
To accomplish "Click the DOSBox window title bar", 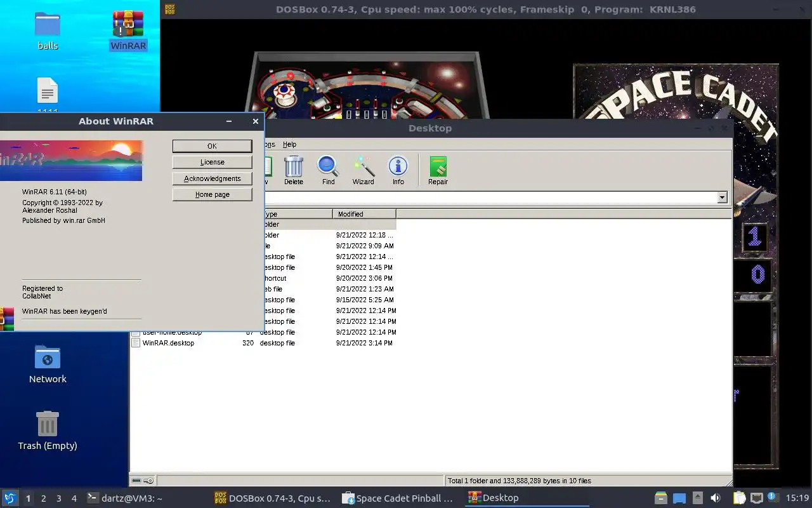I will (486, 10).
